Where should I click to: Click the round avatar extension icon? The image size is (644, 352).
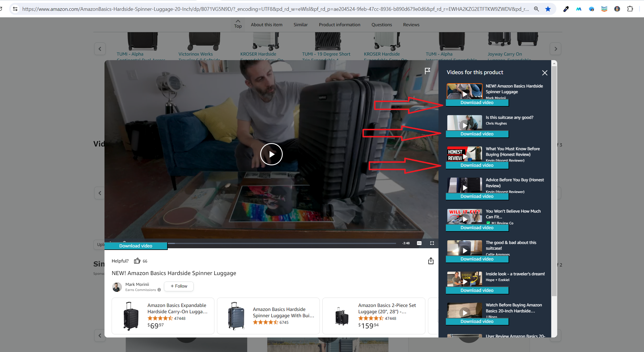click(x=617, y=9)
